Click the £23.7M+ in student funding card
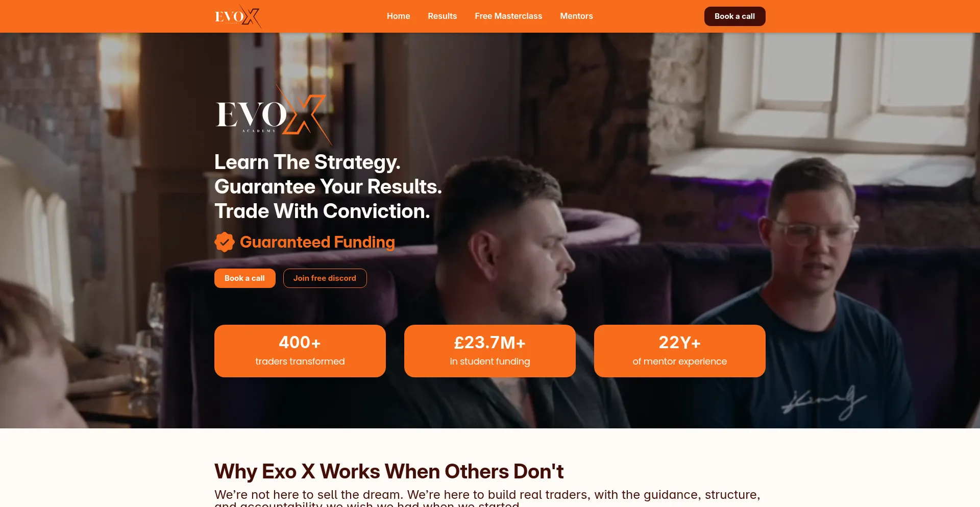The width and height of the screenshot is (980, 507). tap(490, 351)
